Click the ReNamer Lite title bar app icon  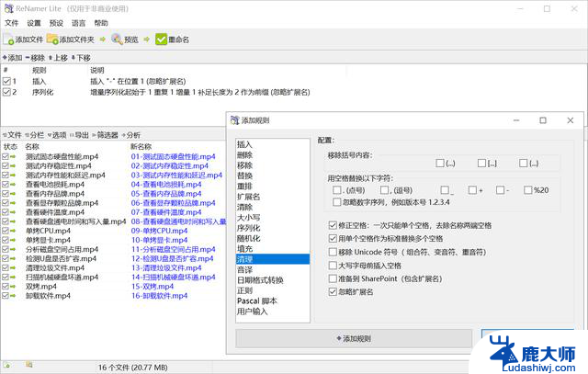(x=8, y=8)
